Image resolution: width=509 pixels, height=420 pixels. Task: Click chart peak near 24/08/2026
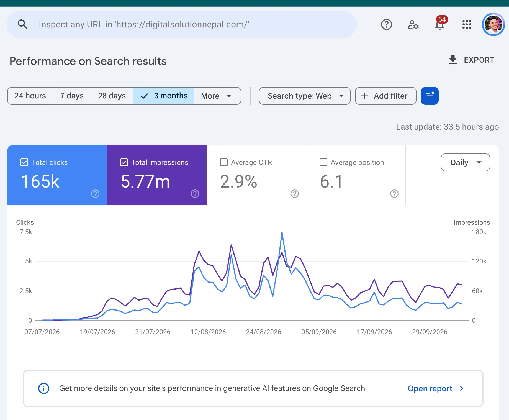click(x=282, y=232)
